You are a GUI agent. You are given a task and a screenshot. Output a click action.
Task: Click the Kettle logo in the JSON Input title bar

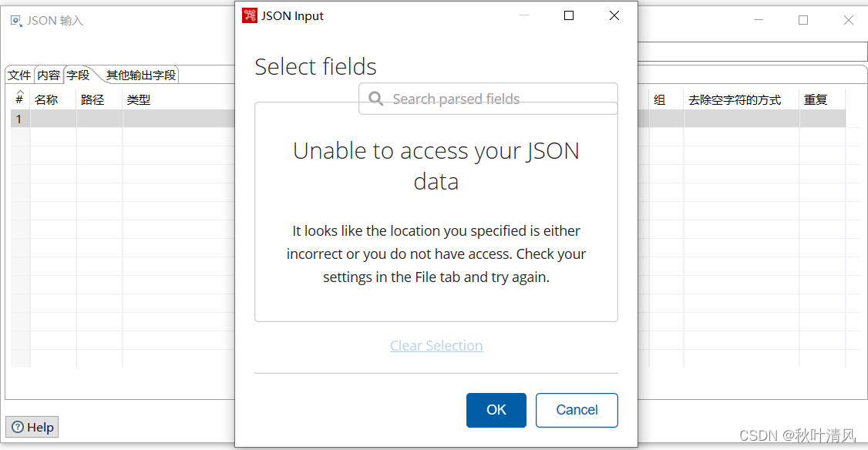point(249,15)
